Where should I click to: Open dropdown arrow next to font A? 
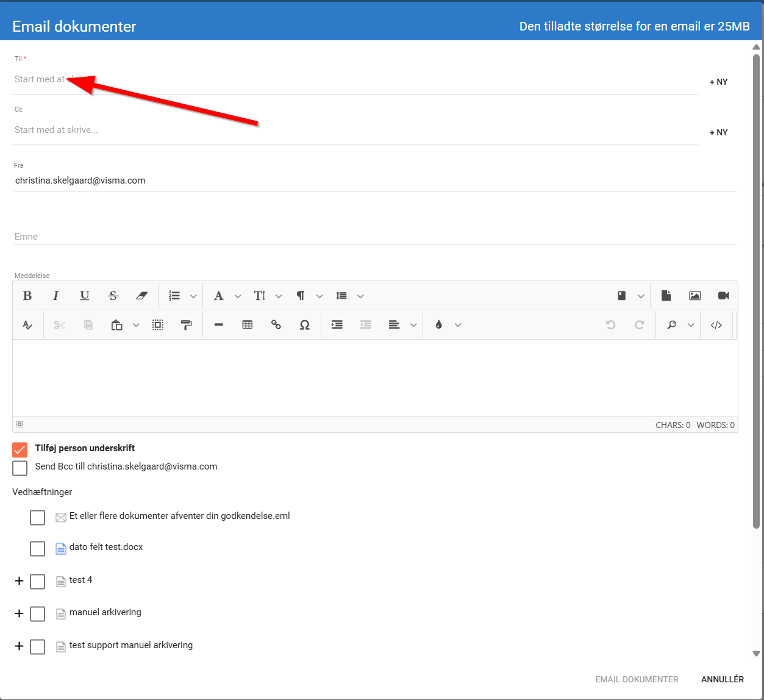coord(238,296)
